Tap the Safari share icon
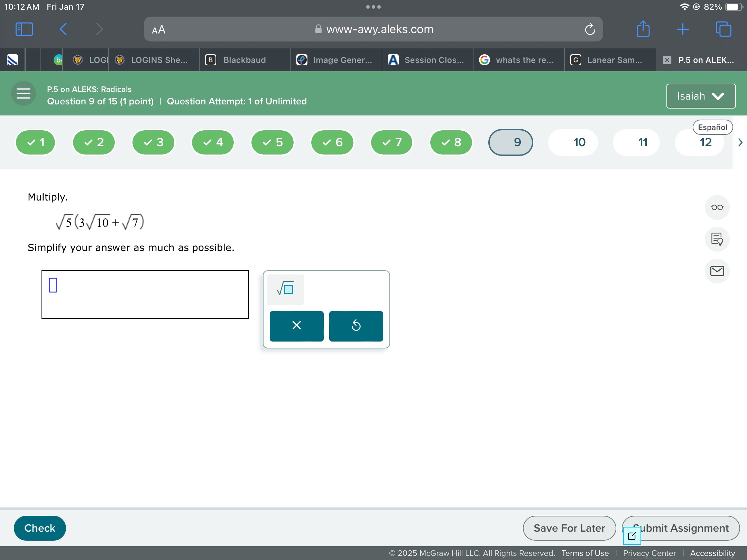747x560 pixels. pos(643,29)
